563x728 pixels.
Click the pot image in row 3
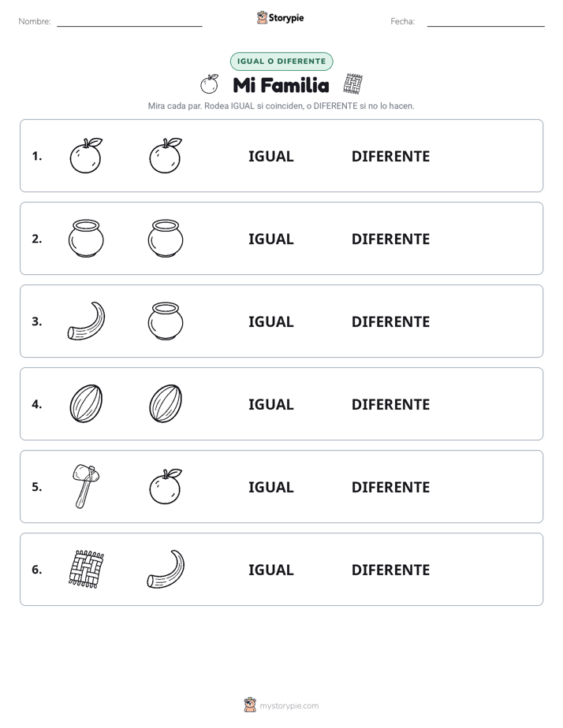pos(166,321)
